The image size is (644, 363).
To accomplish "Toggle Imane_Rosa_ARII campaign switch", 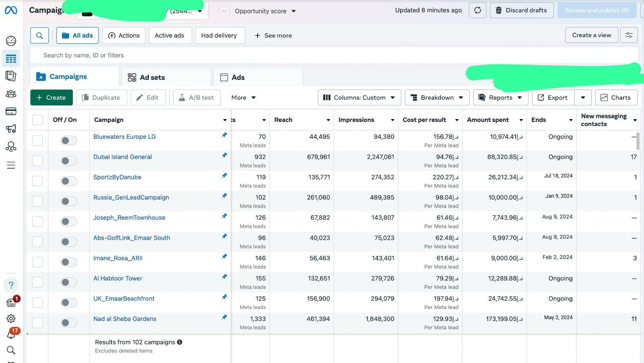I will pos(68,262).
